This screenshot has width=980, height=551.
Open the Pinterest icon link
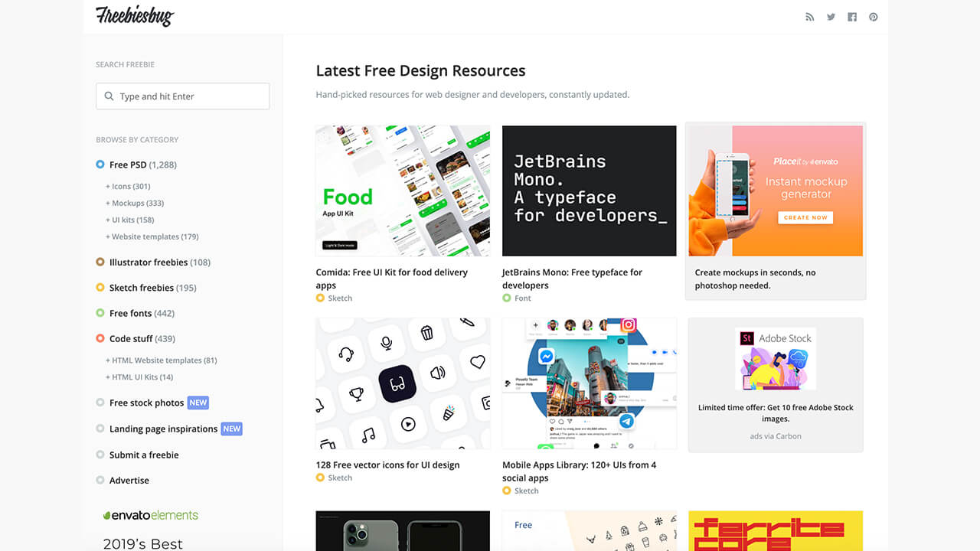tap(873, 17)
